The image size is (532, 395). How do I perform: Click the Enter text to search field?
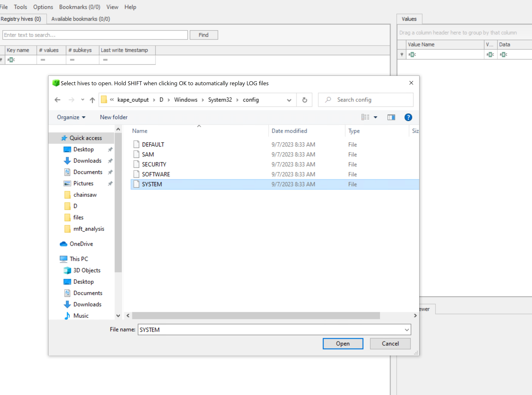95,35
